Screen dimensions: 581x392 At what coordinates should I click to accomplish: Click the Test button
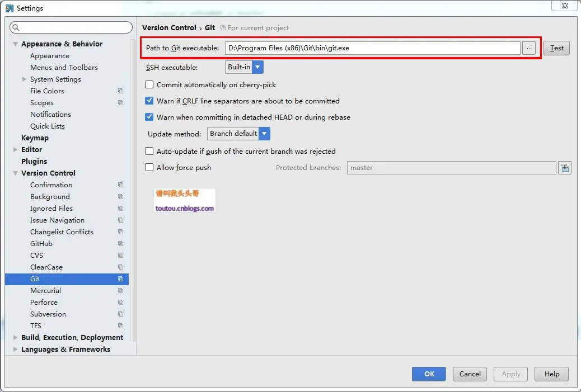pos(556,48)
